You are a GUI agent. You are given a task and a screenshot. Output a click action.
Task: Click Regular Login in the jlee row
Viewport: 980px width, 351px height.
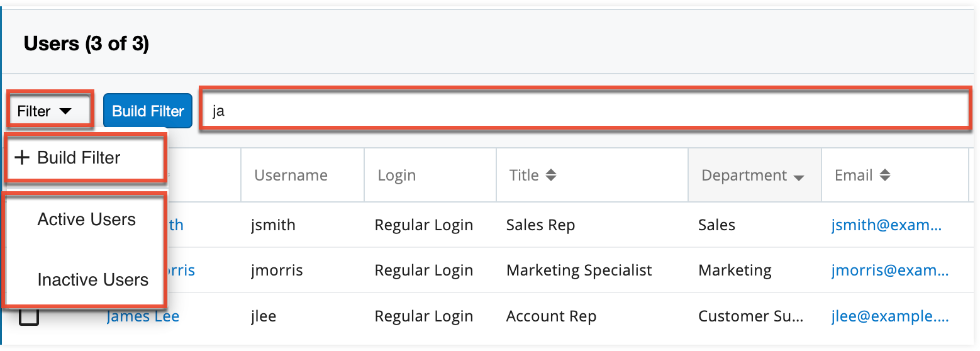pyautogui.click(x=423, y=316)
